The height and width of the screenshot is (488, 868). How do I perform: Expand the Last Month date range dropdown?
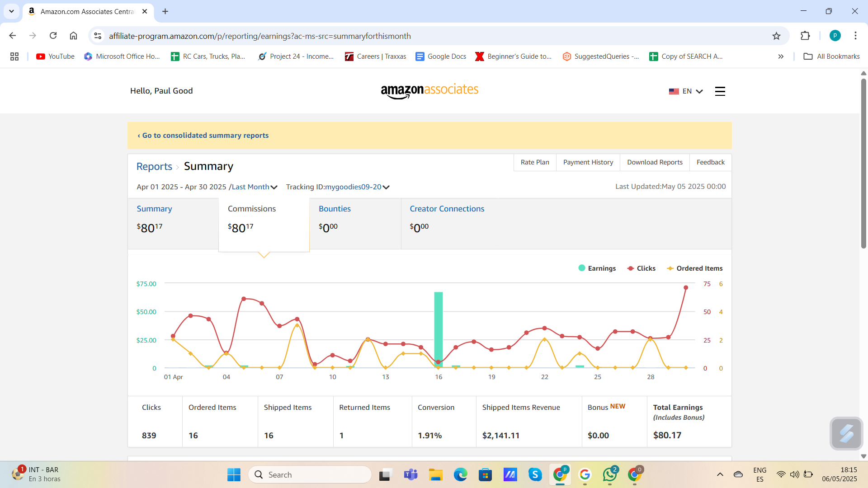pyautogui.click(x=255, y=187)
